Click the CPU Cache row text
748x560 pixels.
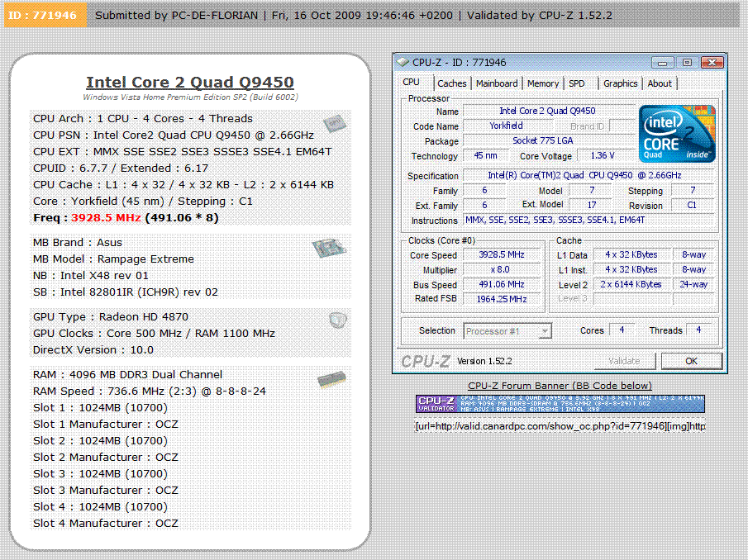click(x=183, y=185)
